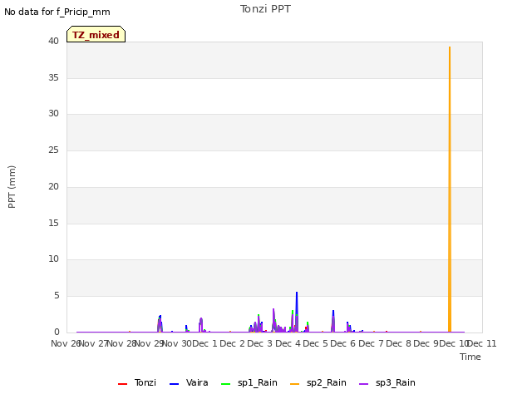Toggle the sp2_Rain series in legend

318,382
